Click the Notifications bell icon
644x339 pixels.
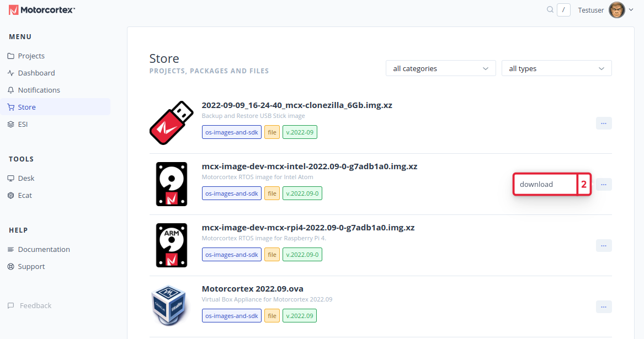pos(10,90)
